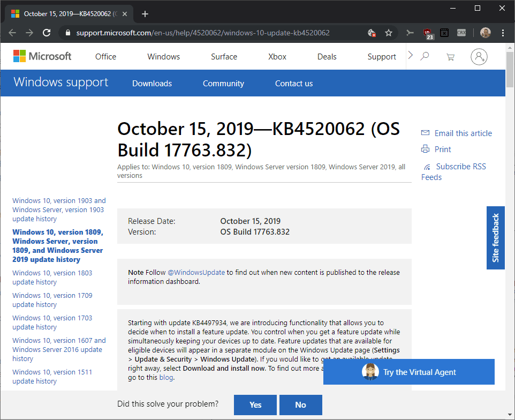Open the Windows 10 version 1803 update history link

tap(52, 277)
